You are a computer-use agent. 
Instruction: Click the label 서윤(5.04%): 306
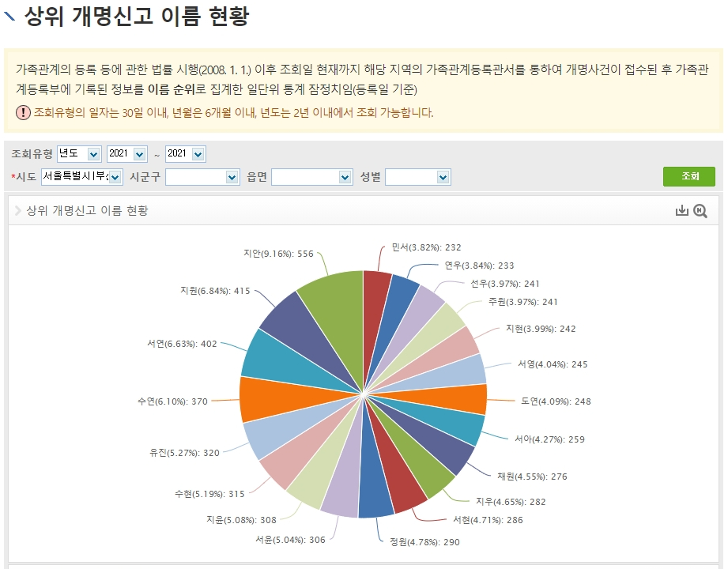pos(290,540)
